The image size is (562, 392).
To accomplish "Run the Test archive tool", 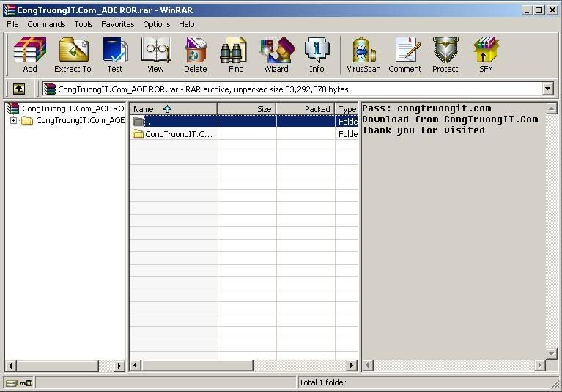I will tap(115, 54).
